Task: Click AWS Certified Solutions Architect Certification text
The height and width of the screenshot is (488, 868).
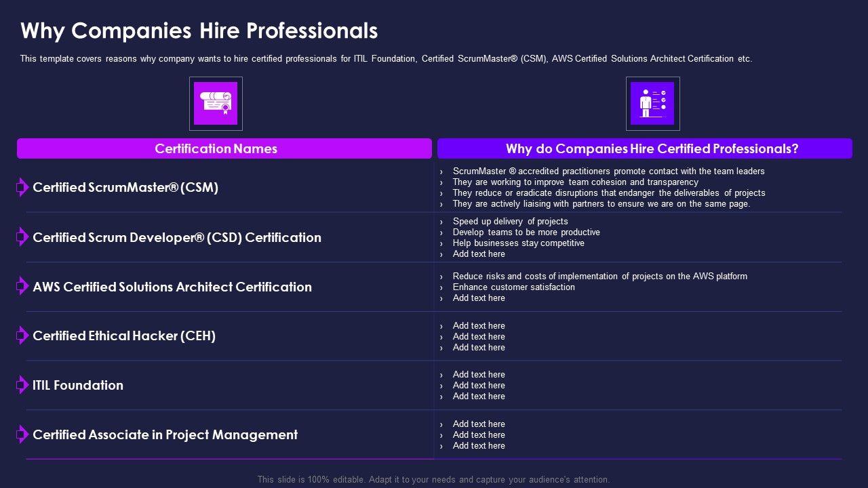Action: [172, 287]
